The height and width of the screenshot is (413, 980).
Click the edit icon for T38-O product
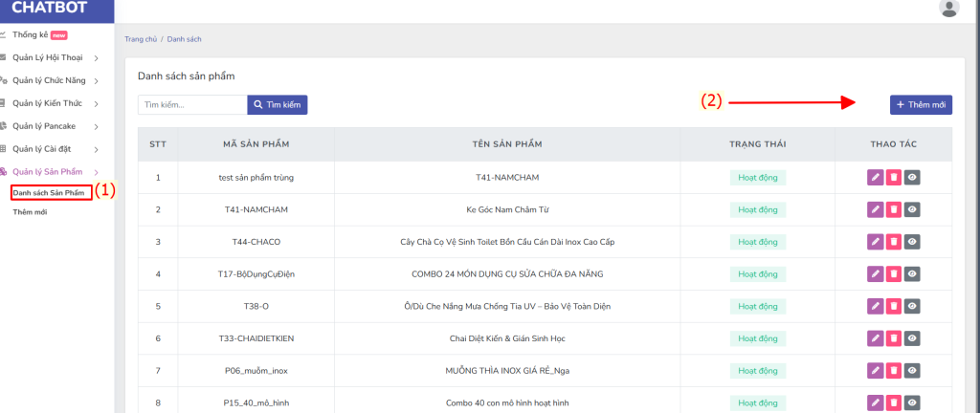pos(875,306)
